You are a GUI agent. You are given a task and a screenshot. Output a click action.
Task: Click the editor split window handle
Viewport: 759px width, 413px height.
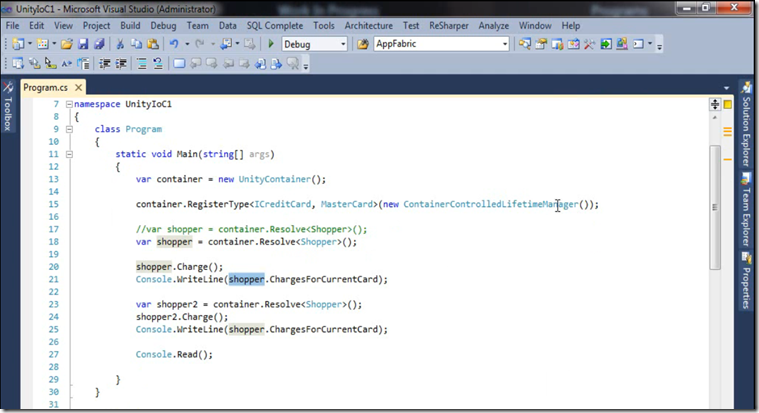click(x=715, y=104)
